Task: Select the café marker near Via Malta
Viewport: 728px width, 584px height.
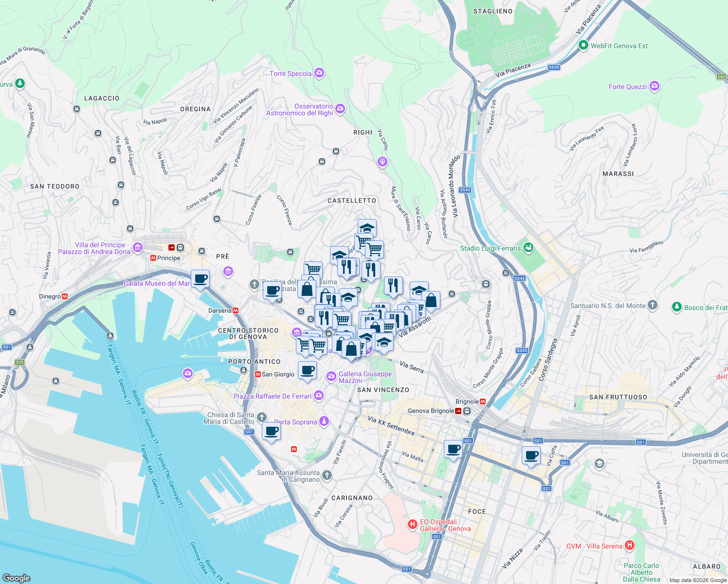Action: 454,449
